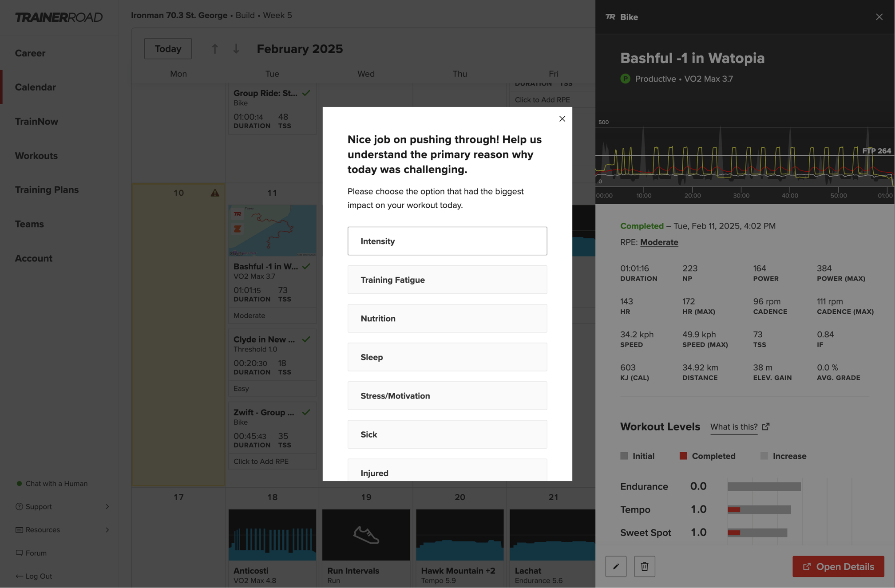Image resolution: width=895 pixels, height=588 pixels.
Task: Add RPE on Friday workout
Action: [542, 99]
